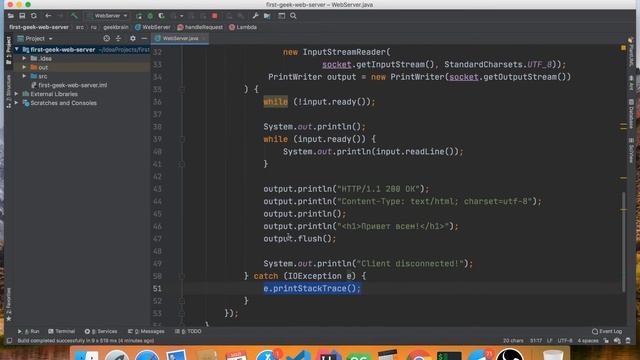The width and height of the screenshot is (640, 360).
Task: Click the Synchronize refresh icon
Action: tap(34, 16)
